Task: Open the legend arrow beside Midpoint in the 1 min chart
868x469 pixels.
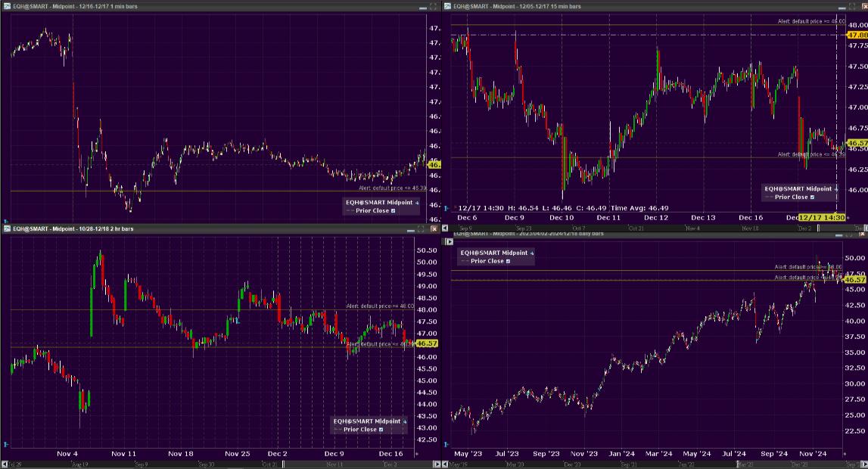Action: coord(417,203)
